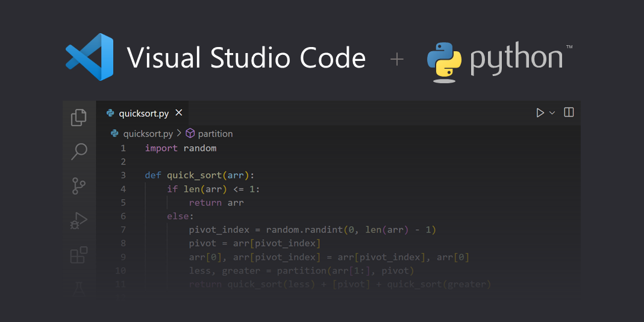Expand the run options dropdown arrow
644x322 pixels.
tap(552, 113)
